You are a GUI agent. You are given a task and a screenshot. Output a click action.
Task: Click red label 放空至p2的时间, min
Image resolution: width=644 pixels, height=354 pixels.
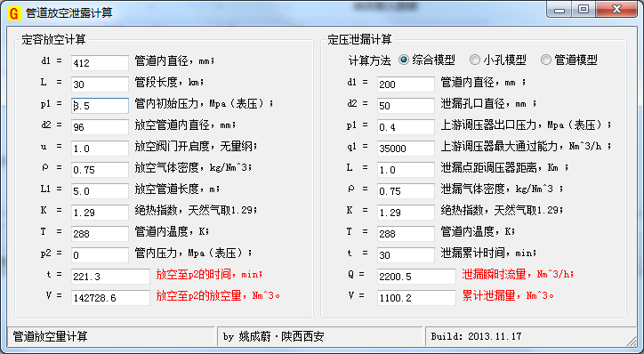(209, 274)
